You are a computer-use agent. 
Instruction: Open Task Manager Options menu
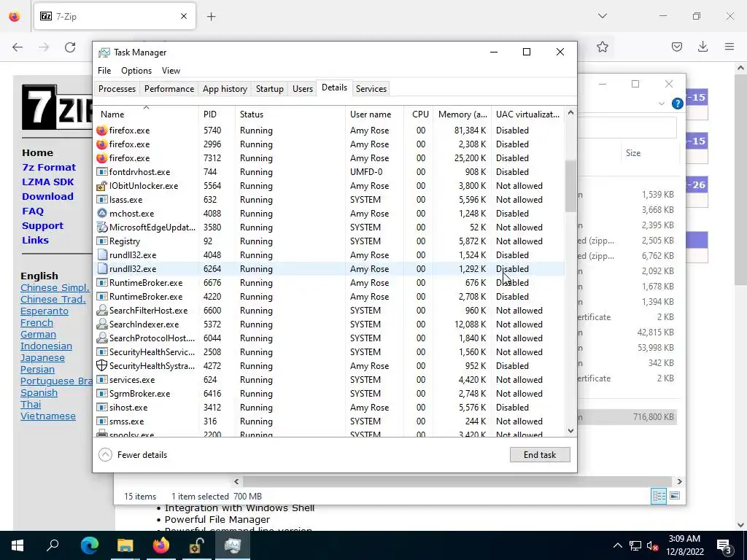point(136,71)
